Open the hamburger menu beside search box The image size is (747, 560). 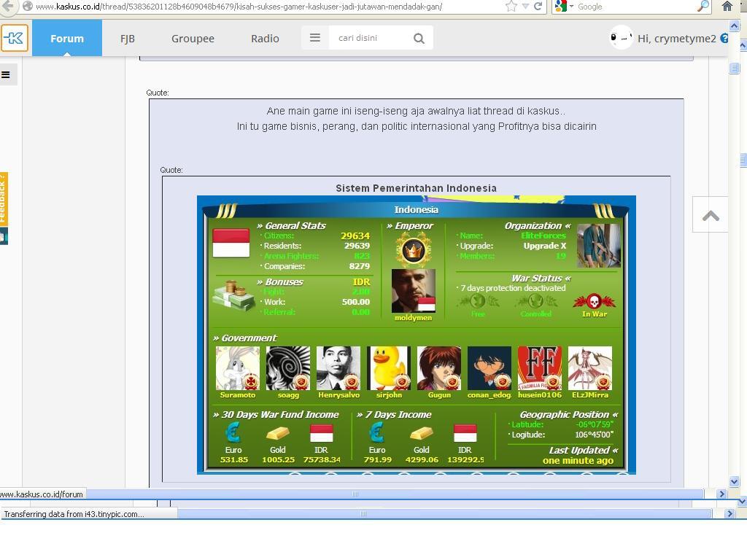pos(315,38)
